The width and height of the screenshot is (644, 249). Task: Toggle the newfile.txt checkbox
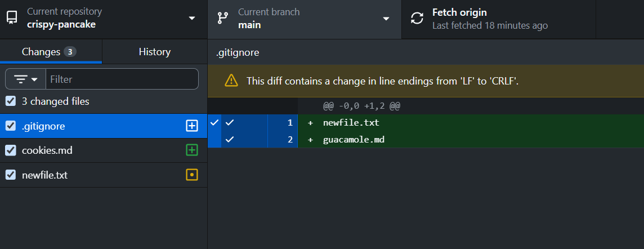point(11,175)
